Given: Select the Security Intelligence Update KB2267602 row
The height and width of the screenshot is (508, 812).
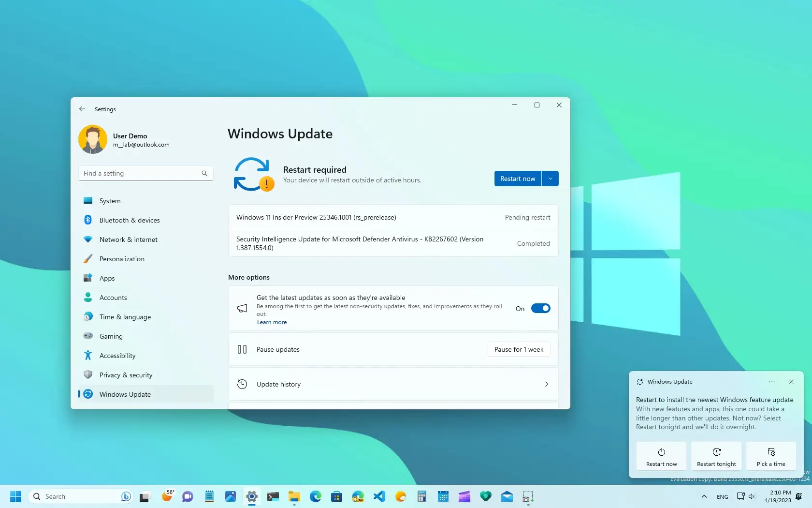Looking at the screenshot, I should 393,243.
